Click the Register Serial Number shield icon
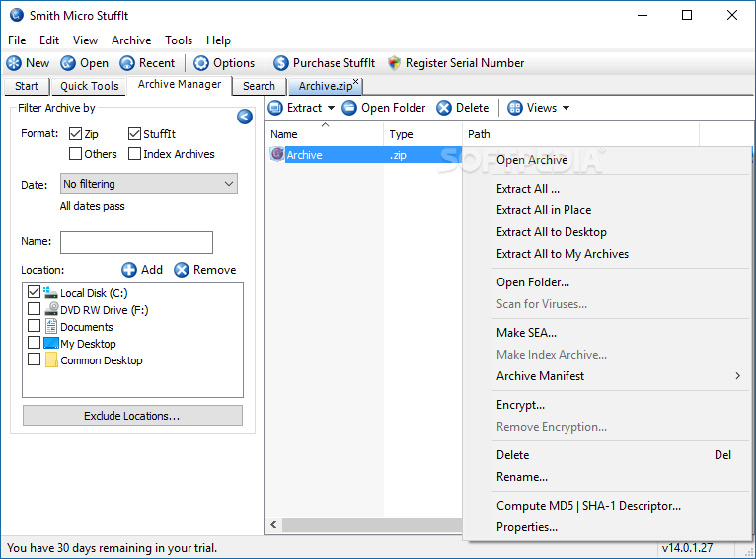756x559 pixels. coord(395,63)
